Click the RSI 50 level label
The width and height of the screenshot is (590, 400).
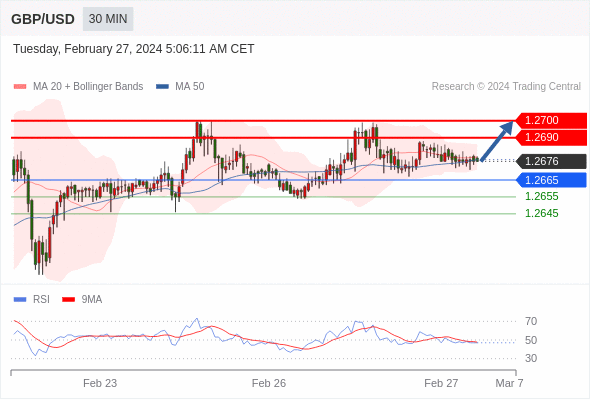[x=531, y=340]
